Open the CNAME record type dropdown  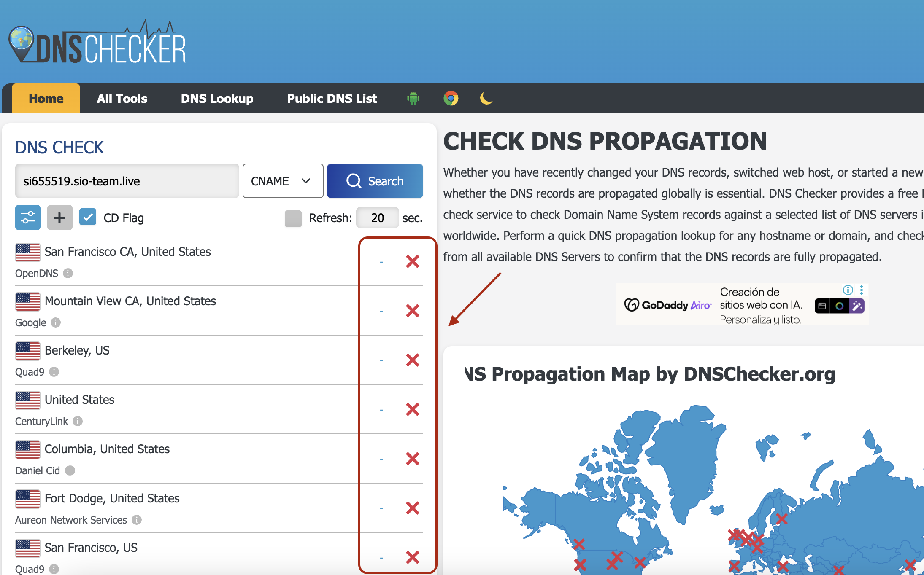(x=283, y=181)
